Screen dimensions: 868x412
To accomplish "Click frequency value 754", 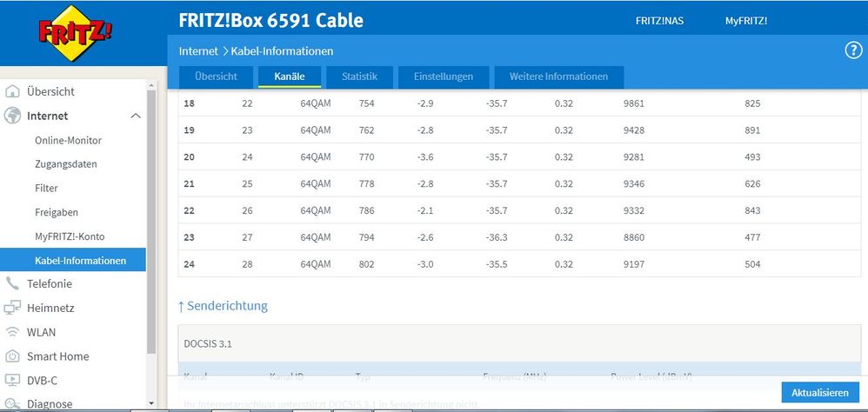I will point(366,103).
